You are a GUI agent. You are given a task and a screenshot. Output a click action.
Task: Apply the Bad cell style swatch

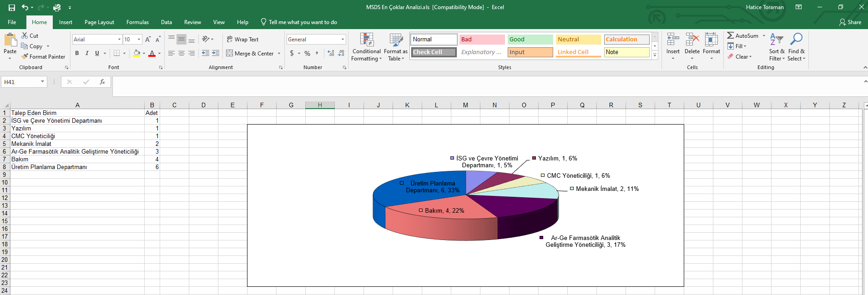click(x=481, y=40)
